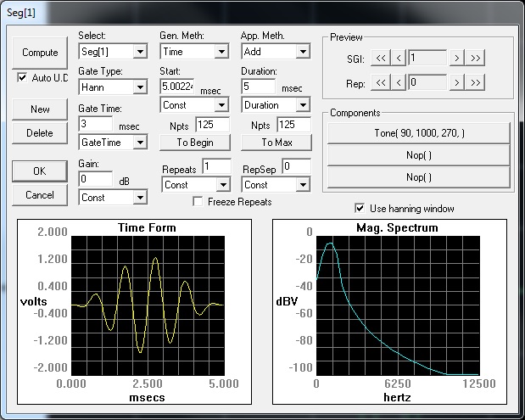
Task: Click the Gate Time input field
Action: click(x=95, y=124)
